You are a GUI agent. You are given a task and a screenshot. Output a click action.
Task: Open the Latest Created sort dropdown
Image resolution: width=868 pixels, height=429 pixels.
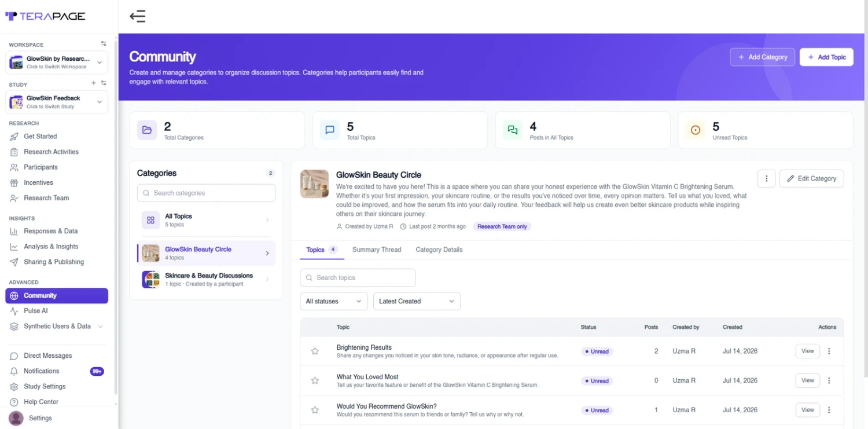click(417, 301)
